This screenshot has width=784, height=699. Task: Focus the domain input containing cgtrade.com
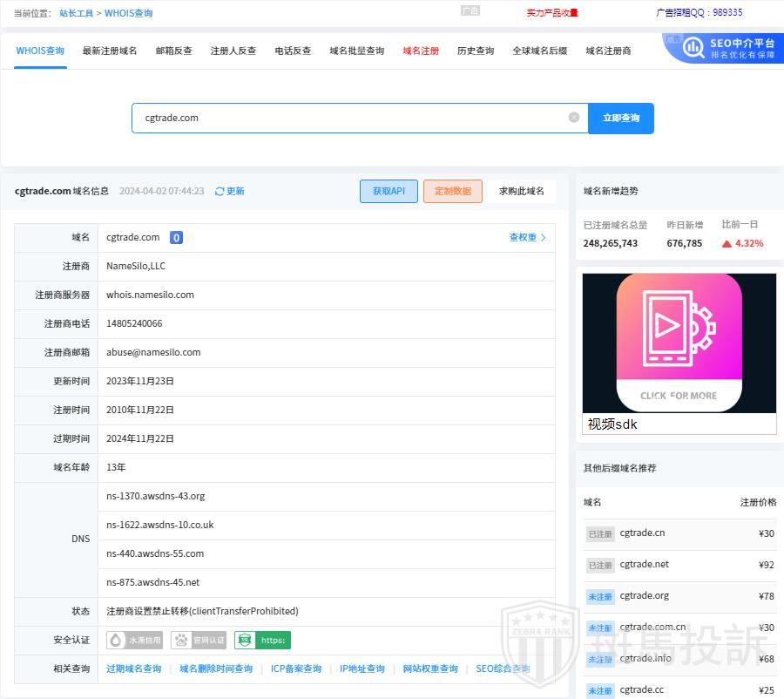point(348,118)
